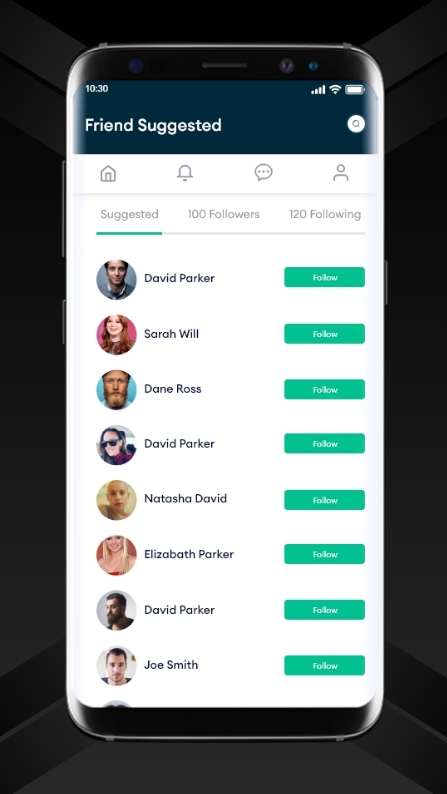Image resolution: width=447 pixels, height=794 pixels.
Task: Tap the Friend Suggested title
Action: click(x=153, y=125)
